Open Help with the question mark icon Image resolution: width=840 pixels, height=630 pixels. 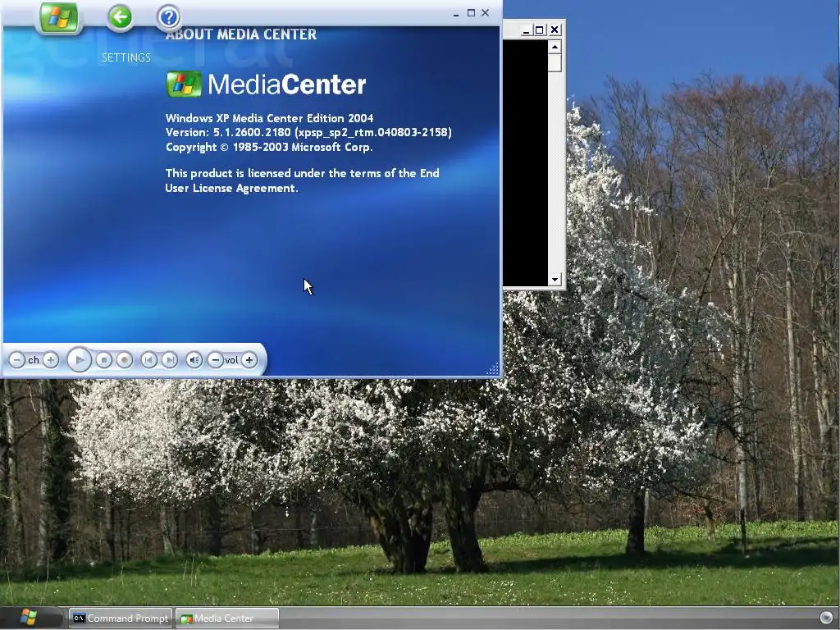[x=169, y=18]
